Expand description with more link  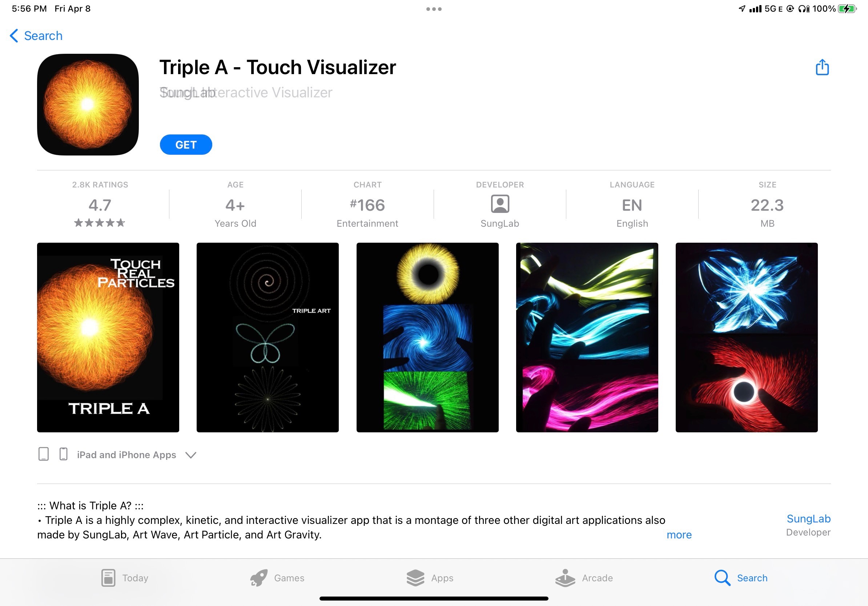tap(679, 534)
